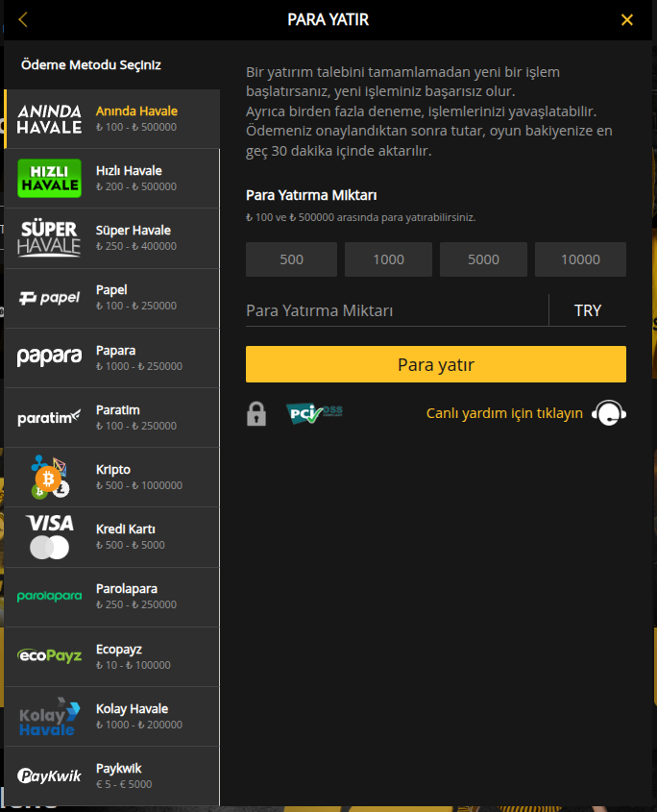Screen dimensions: 657x812
Task: Click the PCI DSS compliance badge
Action: point(314,413)
